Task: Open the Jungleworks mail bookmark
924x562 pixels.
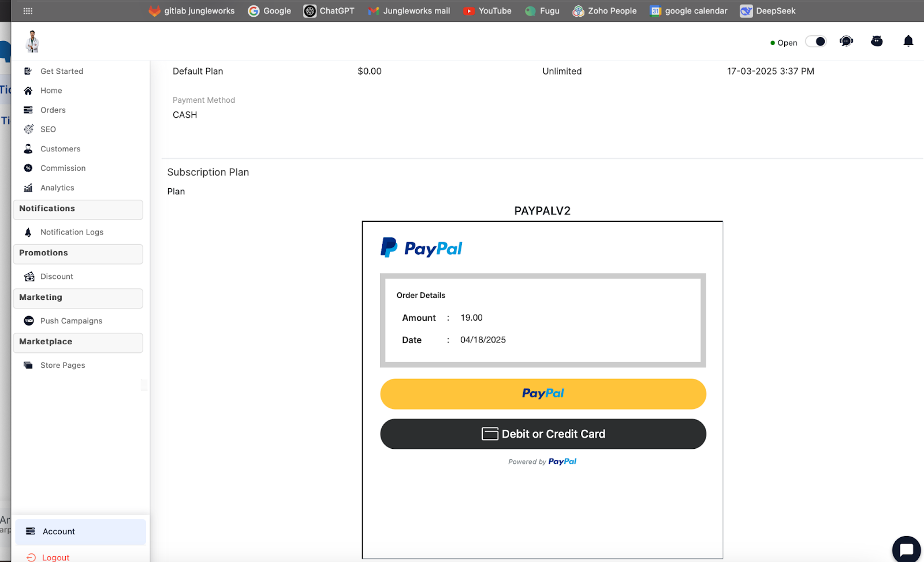Action: (409, 11)
